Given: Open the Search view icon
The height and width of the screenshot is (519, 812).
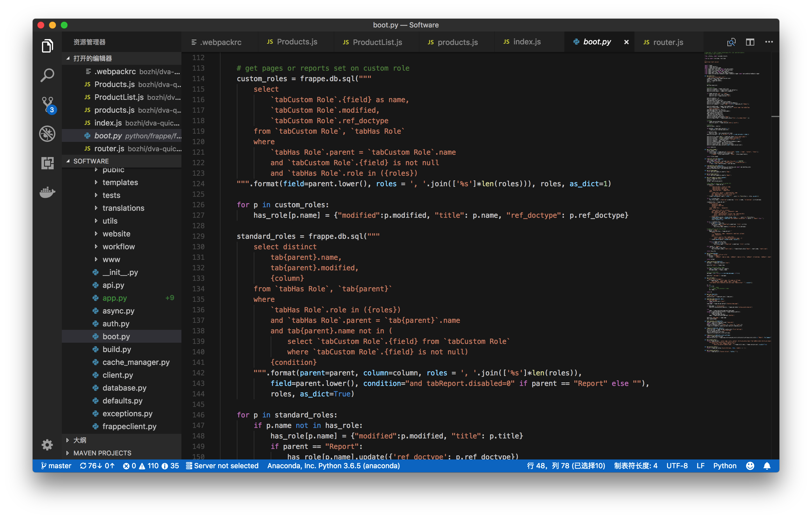Looking at the screenshot, I should (x=47, y=75).
